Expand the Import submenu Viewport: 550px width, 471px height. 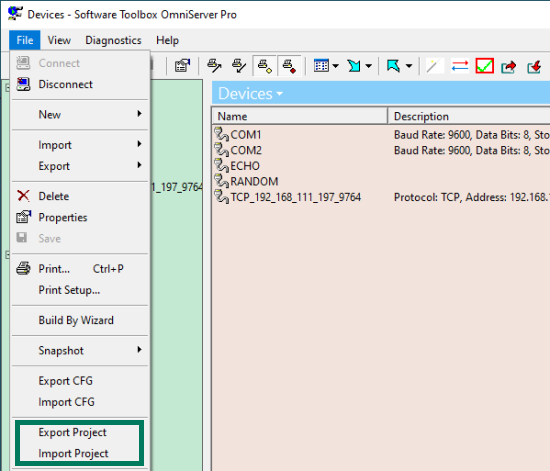(x=80, y=145)
